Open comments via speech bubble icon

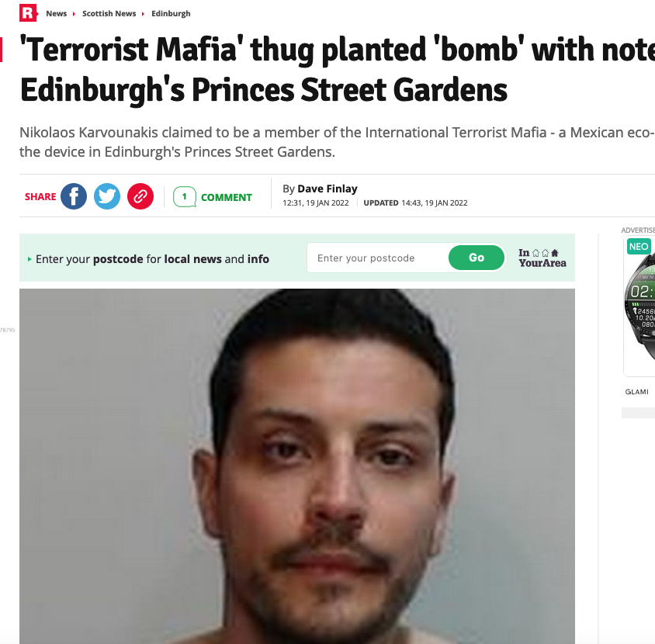185,197
